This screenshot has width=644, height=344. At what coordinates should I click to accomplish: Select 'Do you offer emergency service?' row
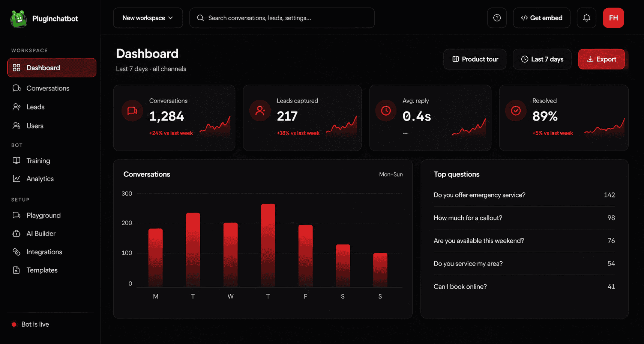click(x=524, y=195)
